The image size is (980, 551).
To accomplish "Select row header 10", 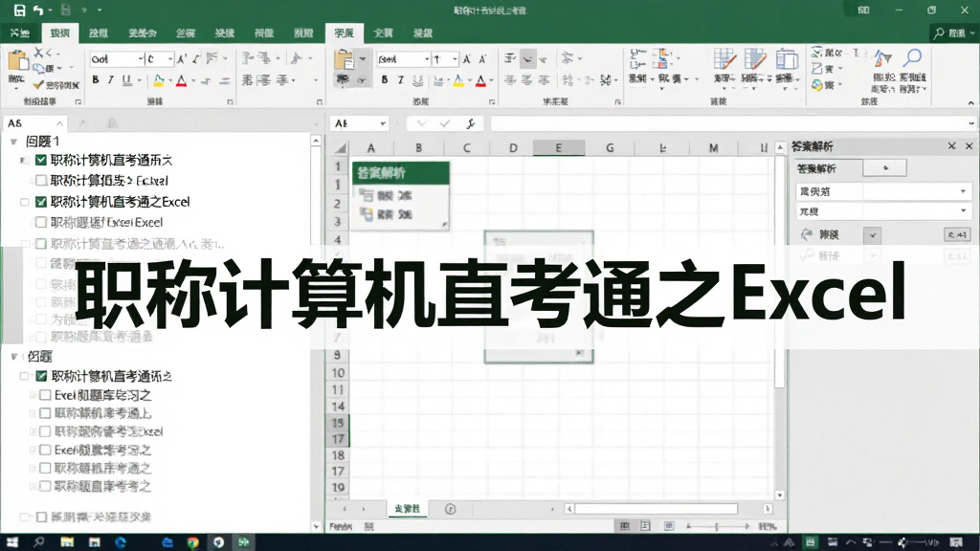I will point(338,373).
